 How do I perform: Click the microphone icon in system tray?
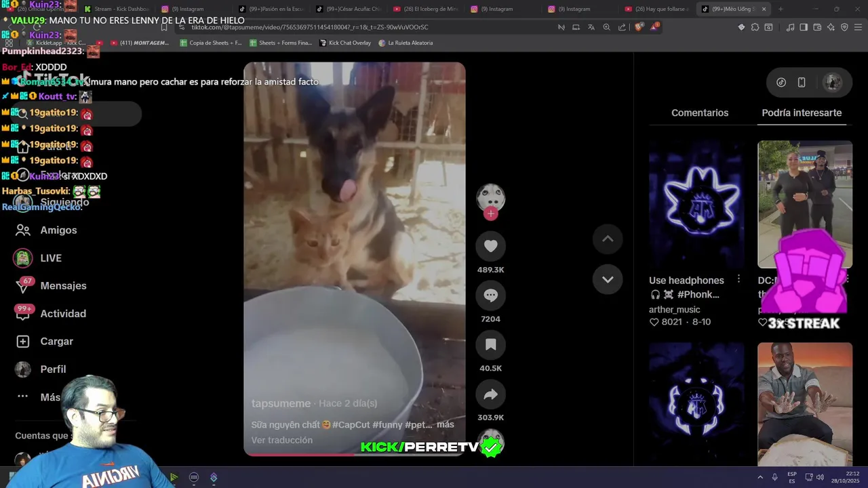(774, 477)
